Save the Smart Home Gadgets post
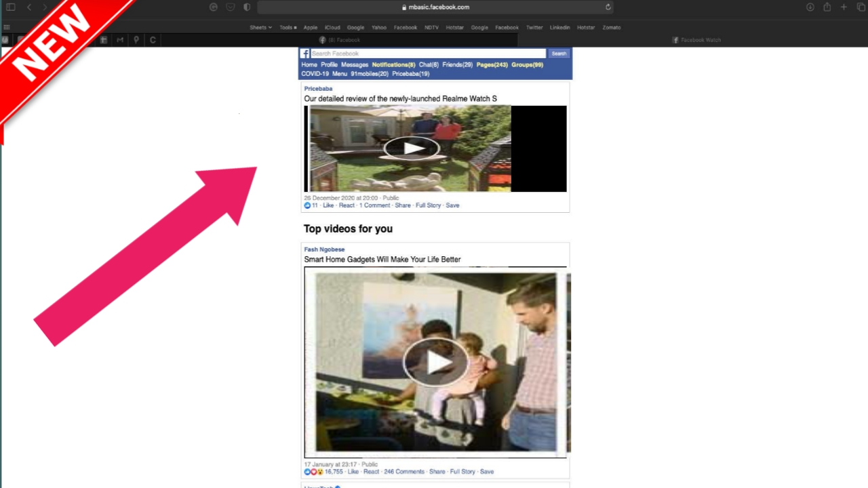The height and width of the screenshot is (488, 868). 487,471
